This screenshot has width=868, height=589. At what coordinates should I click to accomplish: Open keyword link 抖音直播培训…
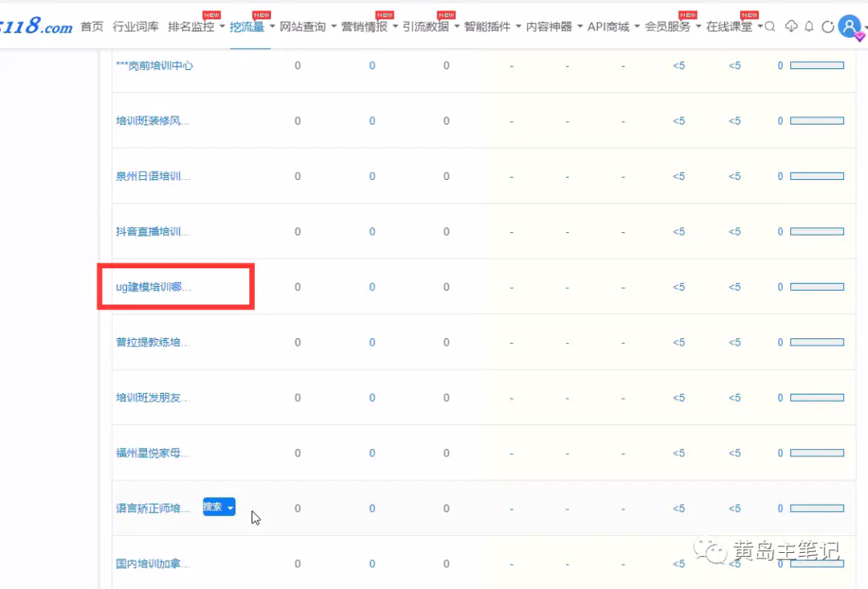153,231
